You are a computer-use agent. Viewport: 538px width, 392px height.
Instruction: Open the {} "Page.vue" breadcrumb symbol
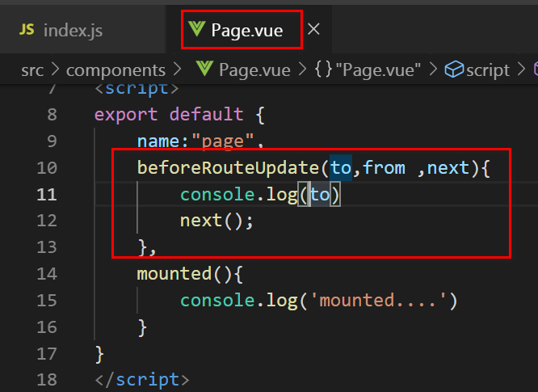click(x=368, y=70)
